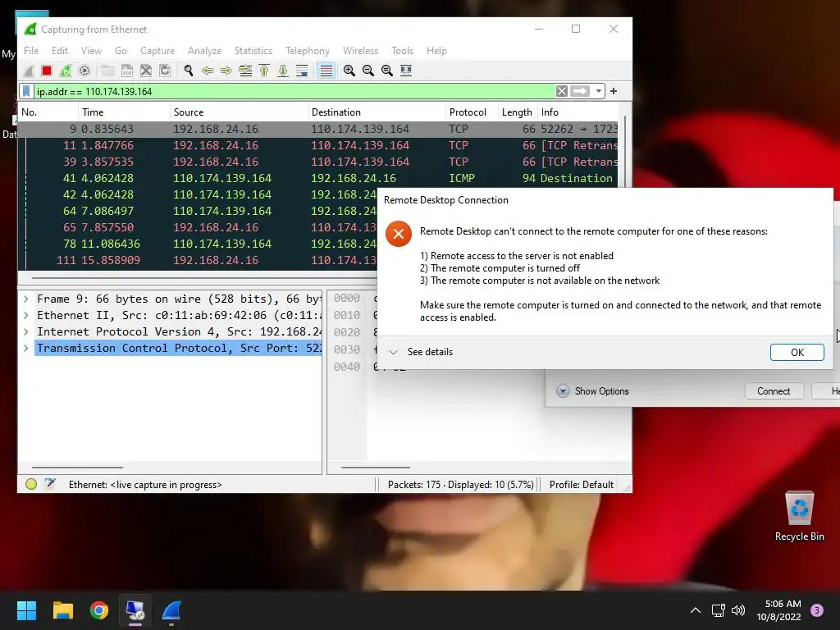
Task: Open the Telephony menu
Action: click(x=308, y=50)
